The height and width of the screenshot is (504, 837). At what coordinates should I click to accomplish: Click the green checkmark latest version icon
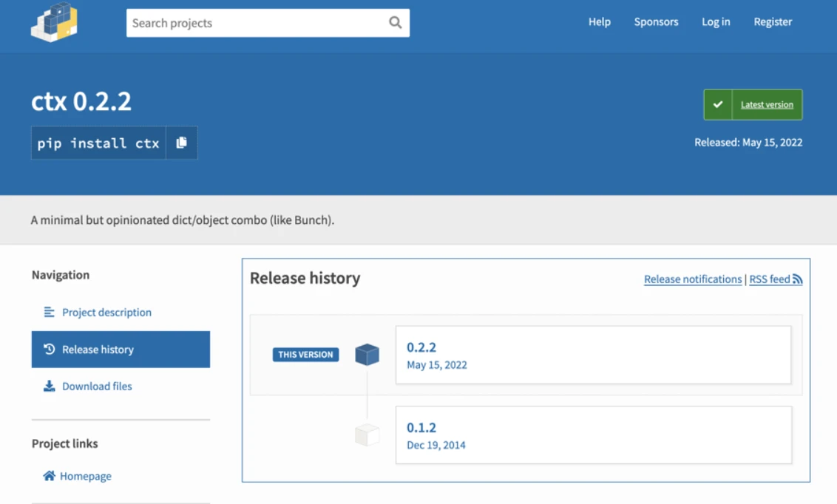[717, 105]
